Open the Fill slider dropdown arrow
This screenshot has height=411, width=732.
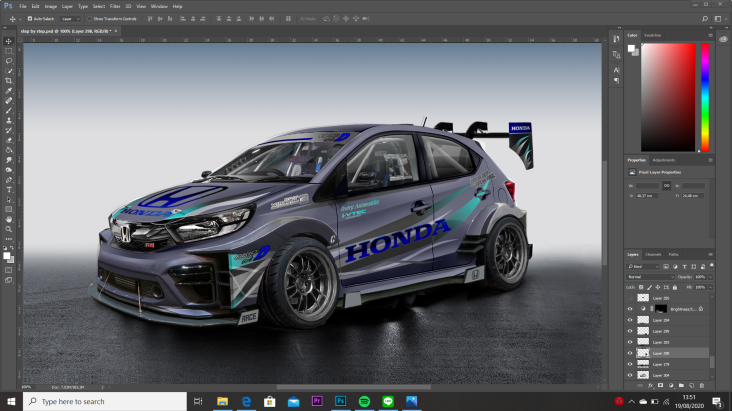point(711,287)
